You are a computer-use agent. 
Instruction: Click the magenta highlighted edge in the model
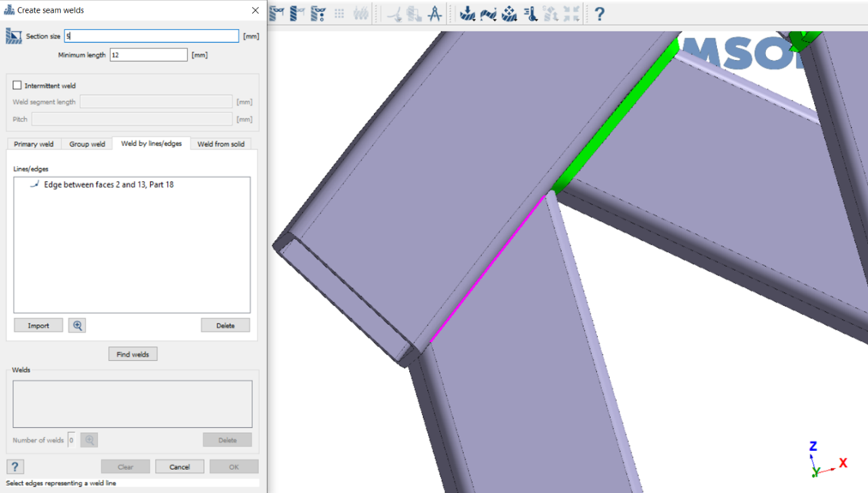pos(487,269)
